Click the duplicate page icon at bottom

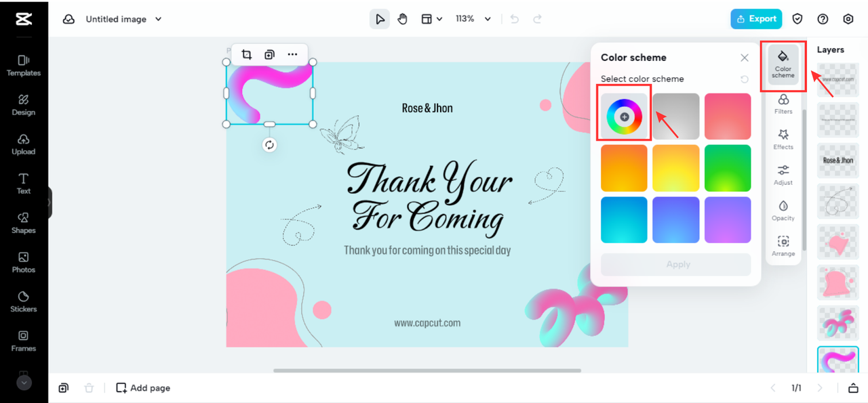pos(63,388)
